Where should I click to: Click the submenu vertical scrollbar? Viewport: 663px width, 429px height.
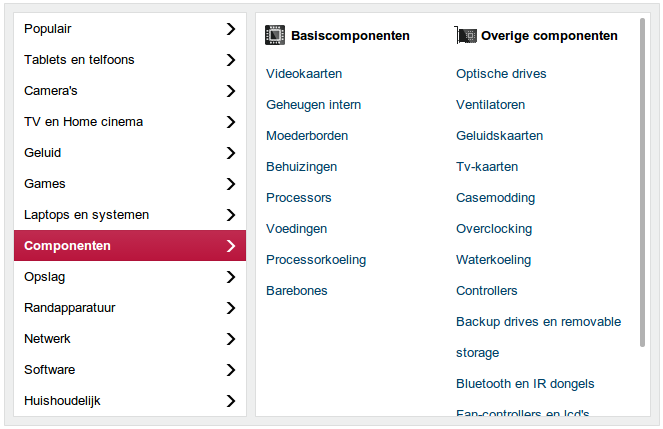tap(643, 180)
